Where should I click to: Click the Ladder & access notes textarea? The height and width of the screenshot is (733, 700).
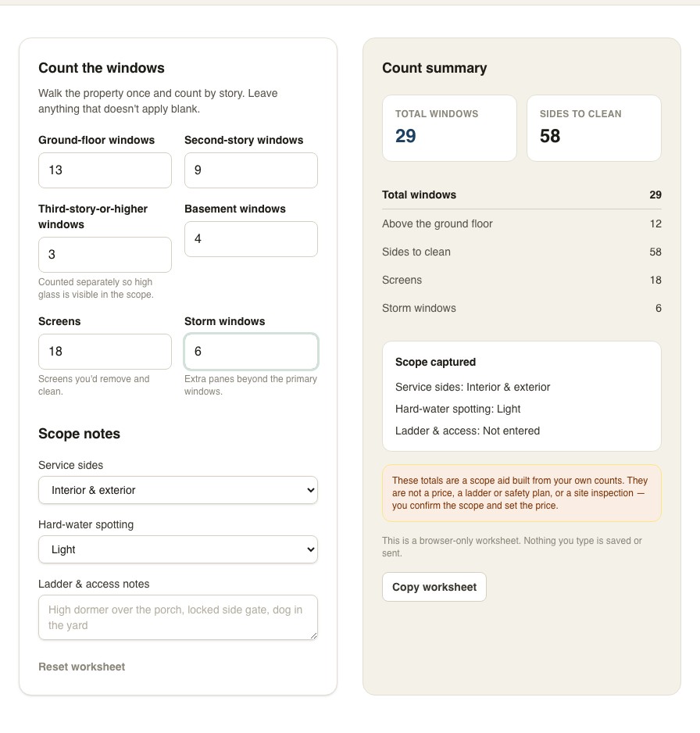(178, 617)
